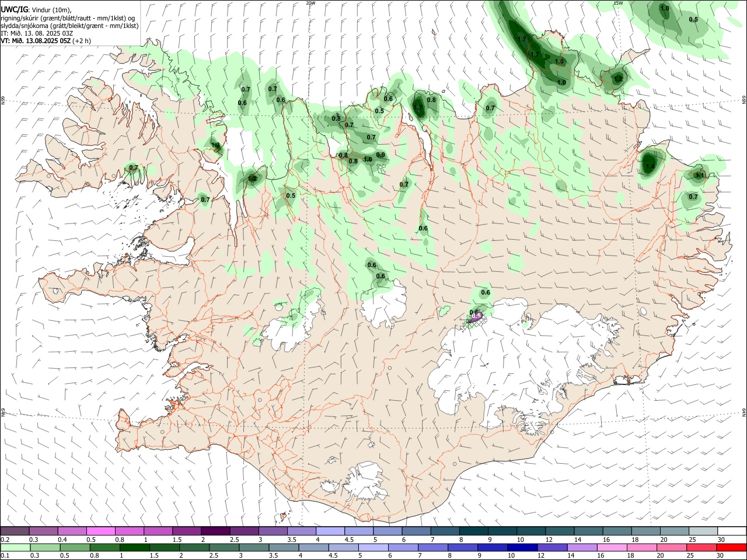Click the 1.3 precipitation value on the map
Viewport: 747px width, 560px height.
tap(215, 145)
